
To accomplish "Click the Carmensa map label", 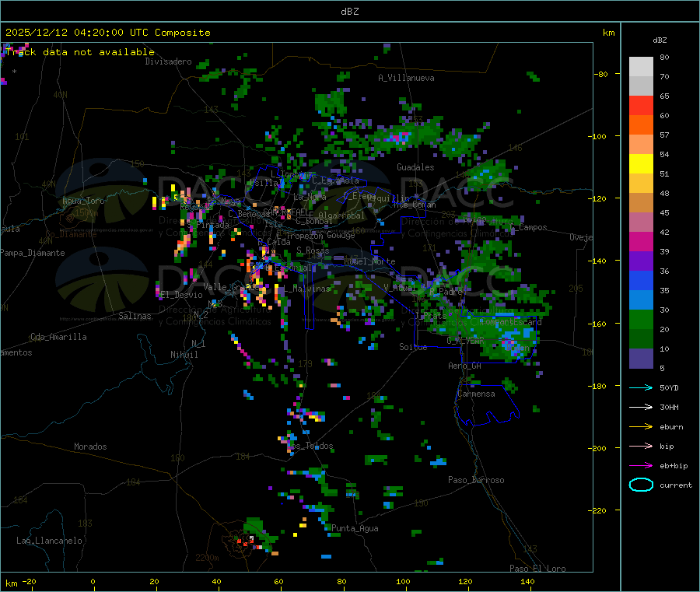I will click(x=476, y=394).
